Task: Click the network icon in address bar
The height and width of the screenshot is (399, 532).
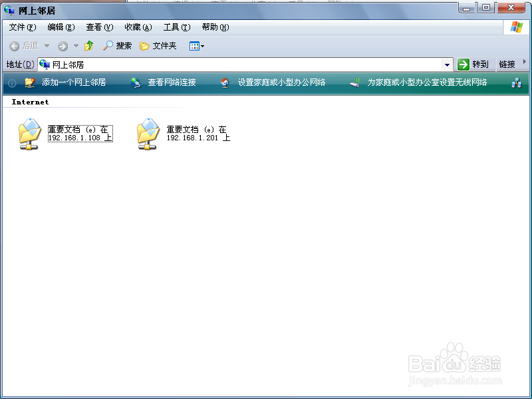Action: 45,65
